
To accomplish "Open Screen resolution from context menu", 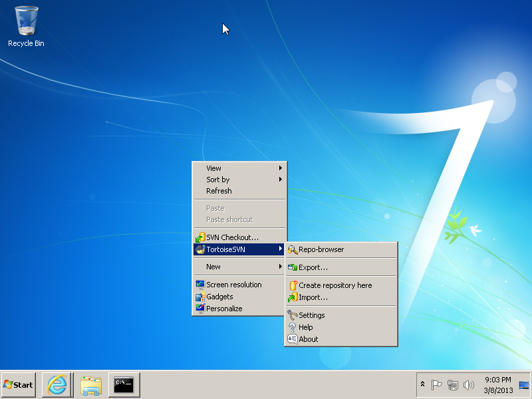I will tap(239, 285).
